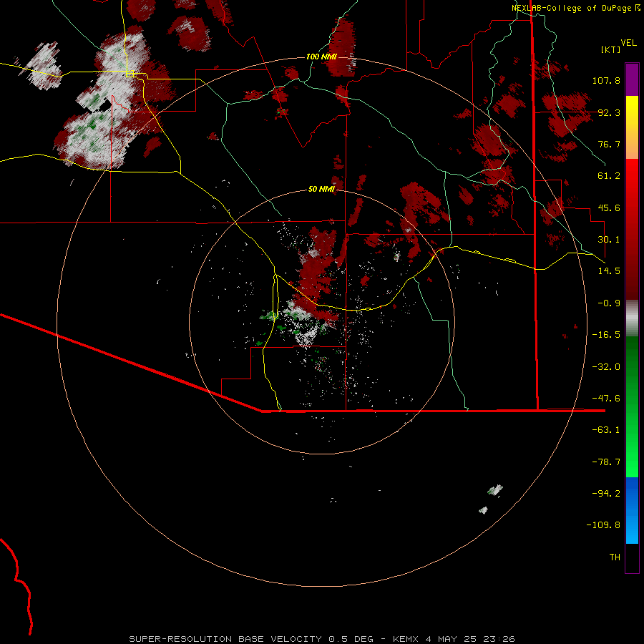The width and height of the screenshot is (644, 644).
Task: Click the -47.6 velocity scale value
Action: [x=606, y=399]
